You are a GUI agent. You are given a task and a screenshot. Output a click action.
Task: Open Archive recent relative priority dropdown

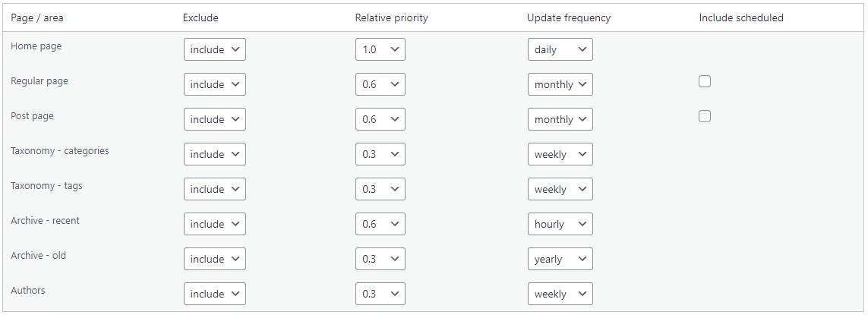(380, 225)
